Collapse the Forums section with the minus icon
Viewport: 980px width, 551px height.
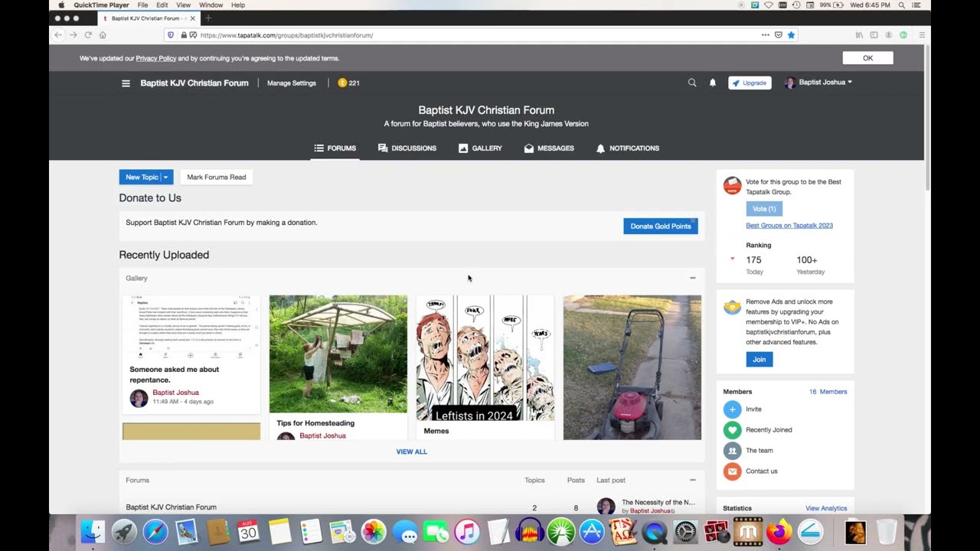[693, 481]
